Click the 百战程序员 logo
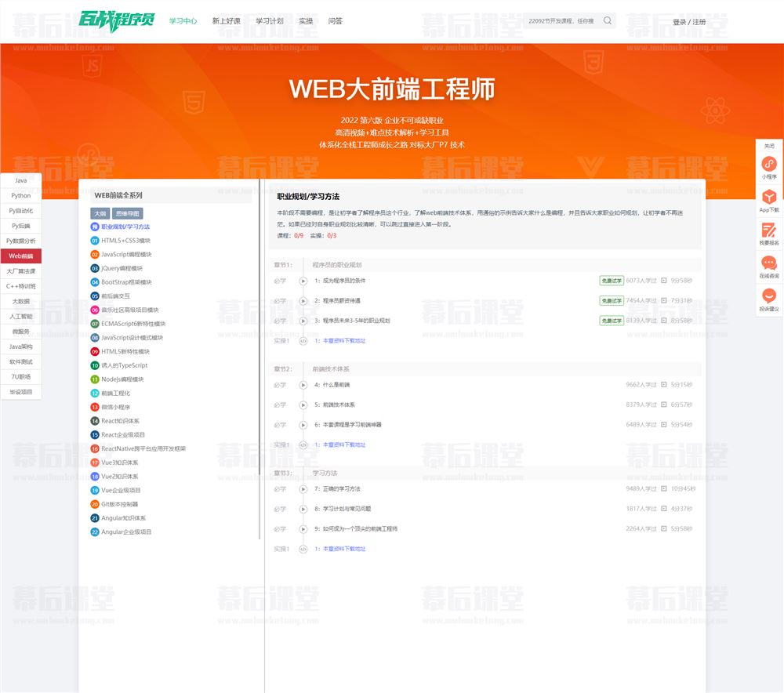The image size is (784, 693). click(x=117, y=20)
